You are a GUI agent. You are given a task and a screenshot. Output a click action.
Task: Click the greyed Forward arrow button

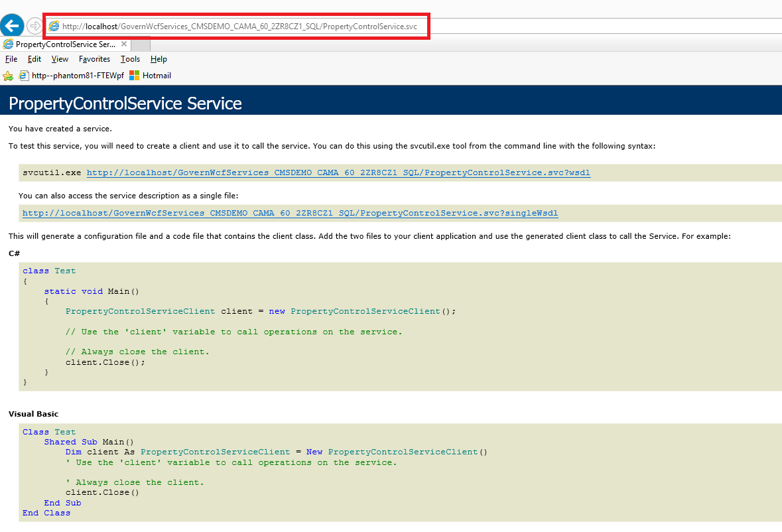34,26
